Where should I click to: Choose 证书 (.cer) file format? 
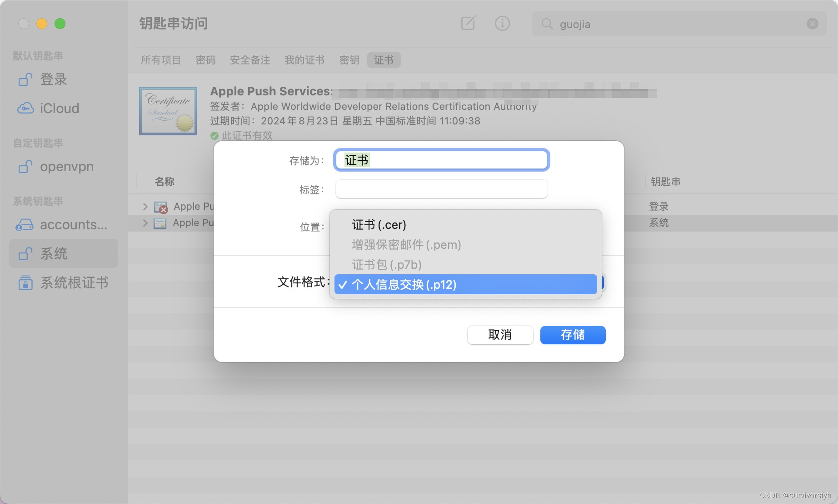click(x=465, y=225)
